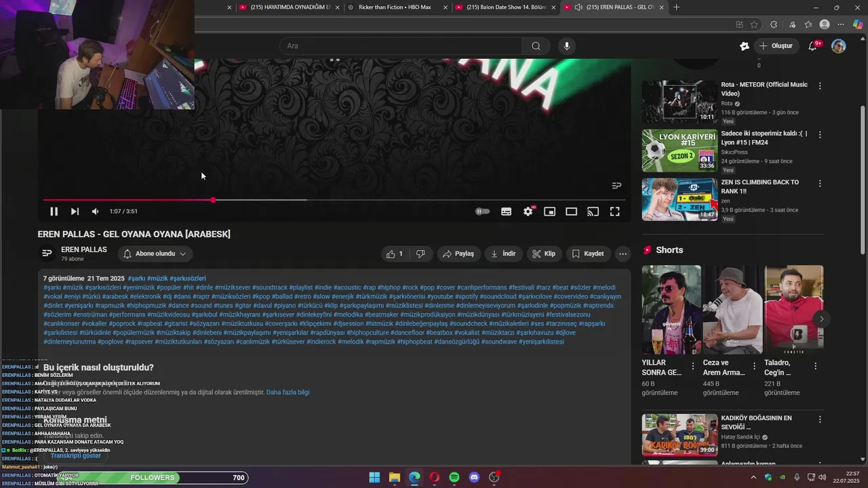Cast the video to a TV
This screenshot has width=868, height=488.
tap(593, 211)
